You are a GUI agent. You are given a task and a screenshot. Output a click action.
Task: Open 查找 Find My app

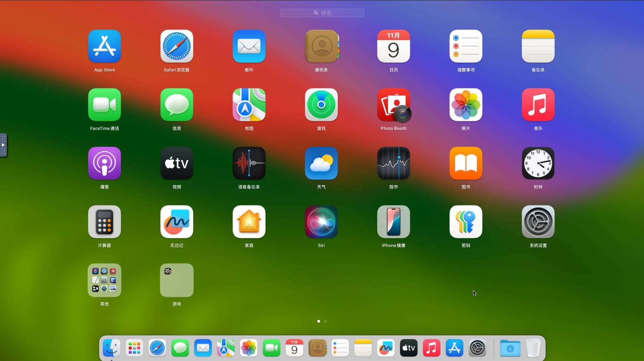(321, 105)
